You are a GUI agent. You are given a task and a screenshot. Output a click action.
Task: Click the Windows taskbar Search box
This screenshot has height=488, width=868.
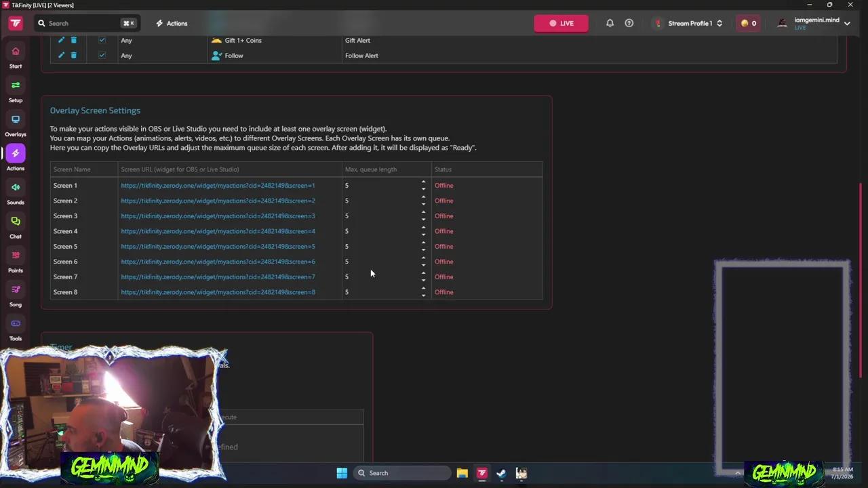click(x=402, y=473)
